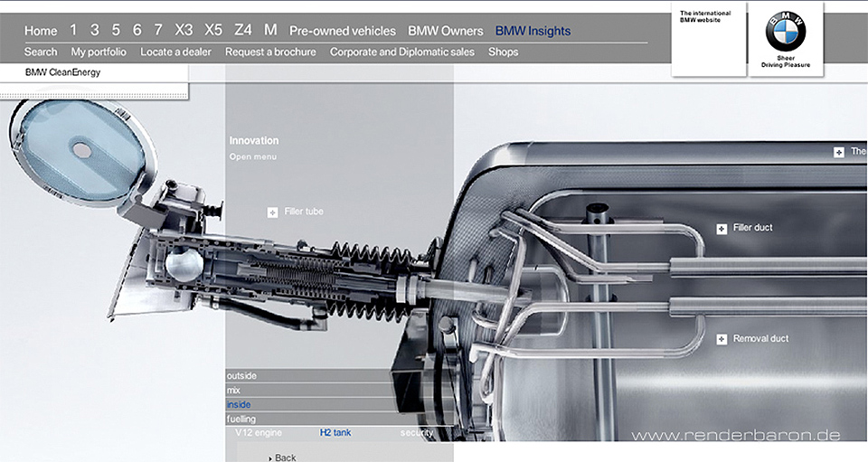Click the plus icon at top right edge

click(x=839, y=152)
